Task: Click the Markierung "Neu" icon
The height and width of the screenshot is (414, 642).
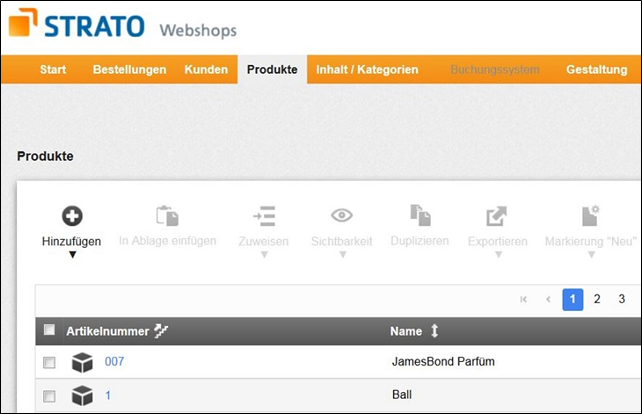Action: coord(590,215)
